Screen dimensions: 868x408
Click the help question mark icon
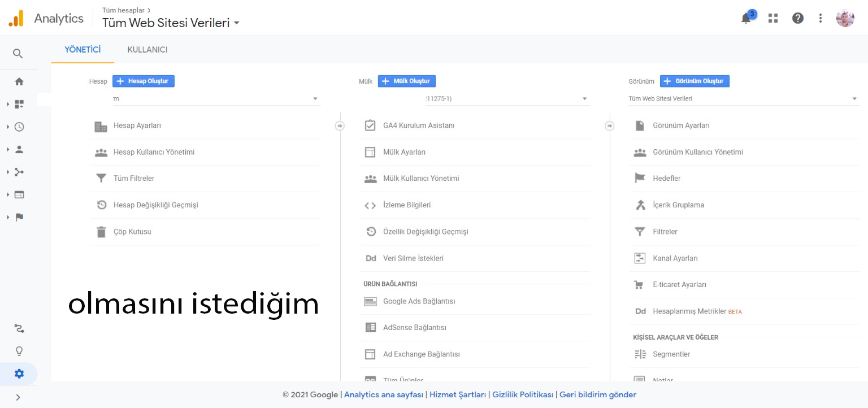coord(797,18)
